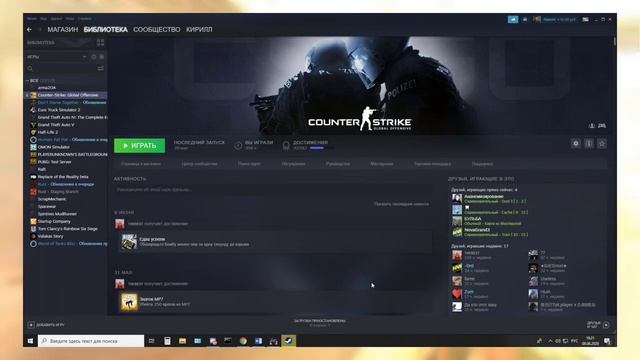
Task: Click the search magnifier icon in library
Action: point(30,69)
